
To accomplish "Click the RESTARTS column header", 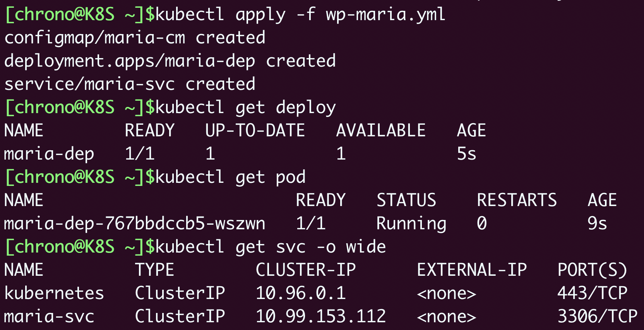I will pyautogui.click(x=516, y=201).
